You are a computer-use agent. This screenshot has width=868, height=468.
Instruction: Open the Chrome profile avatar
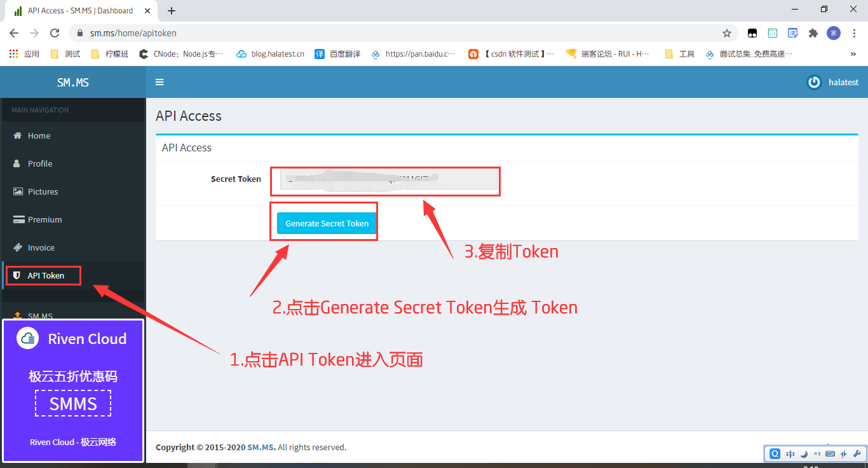(834, 33)
